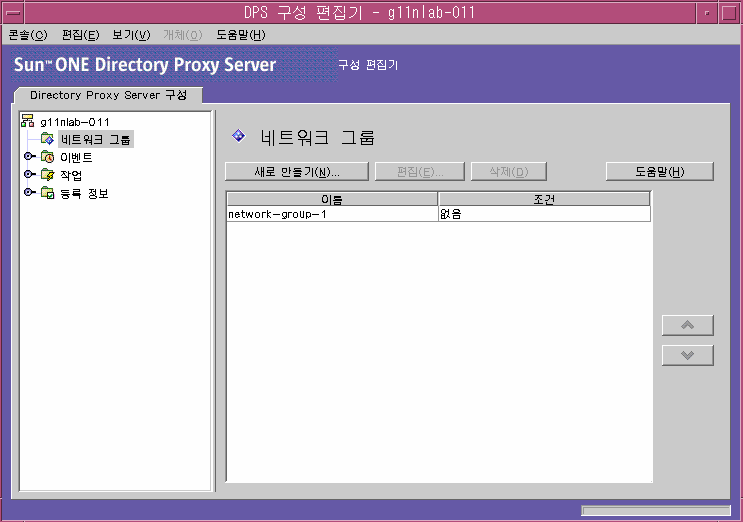This screenshot has height=522, width=743.
Task: Click the 네트워크 그룹 folder icon in tree
Action: tap(47, 139)
